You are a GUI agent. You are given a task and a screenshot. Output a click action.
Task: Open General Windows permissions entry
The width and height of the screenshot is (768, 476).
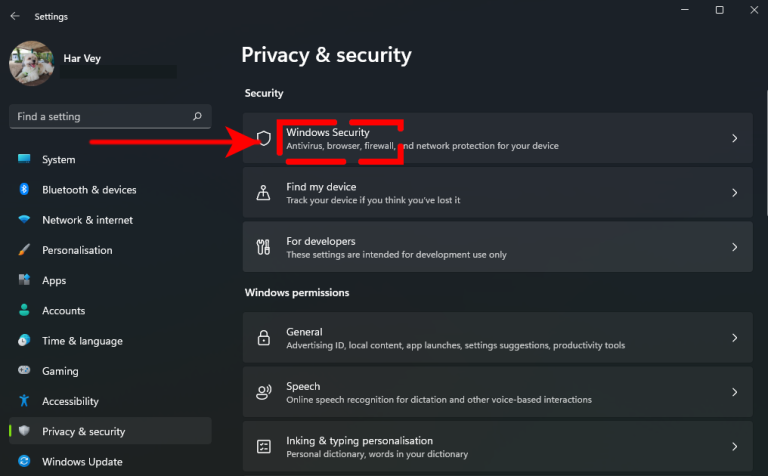pos(498,337)
